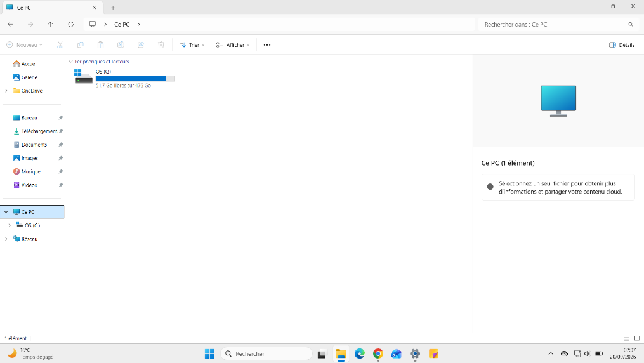This screenshot has width=644, height=363.
Task: Collapse the Ce PC tree node
Action: click(6, 212)
